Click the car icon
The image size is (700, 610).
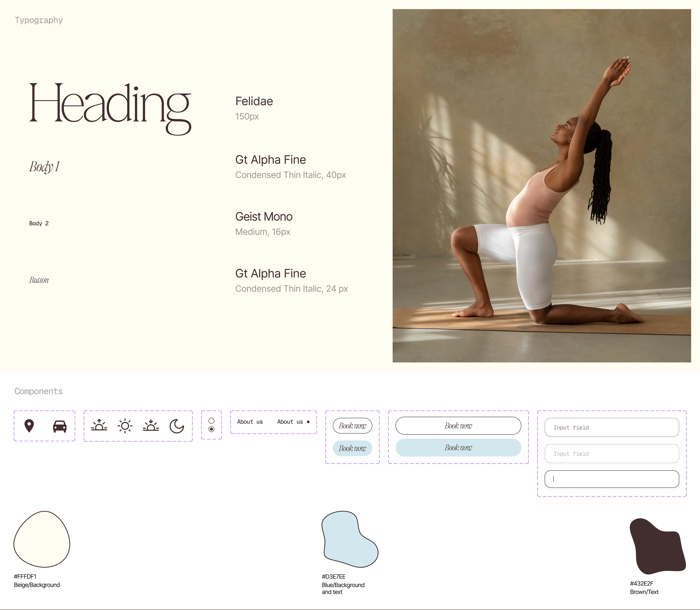point(59,426)
